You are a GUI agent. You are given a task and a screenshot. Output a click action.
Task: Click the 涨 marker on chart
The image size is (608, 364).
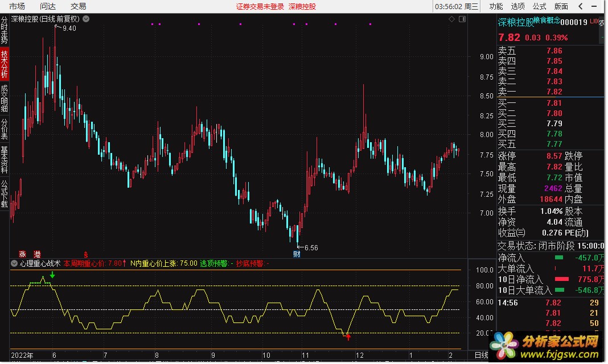23,254
